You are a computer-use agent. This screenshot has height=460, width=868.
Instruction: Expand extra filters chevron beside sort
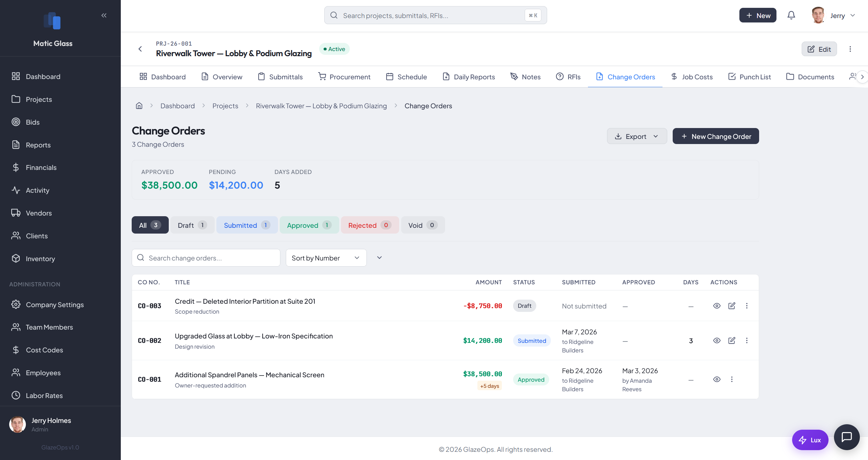click(x=379, y=258)
